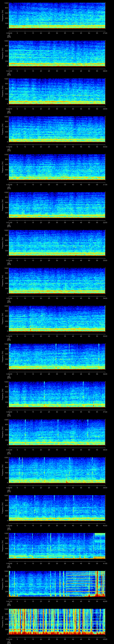Click the spectrogram panel starting at 9:26:00

[x=57, y=16]
